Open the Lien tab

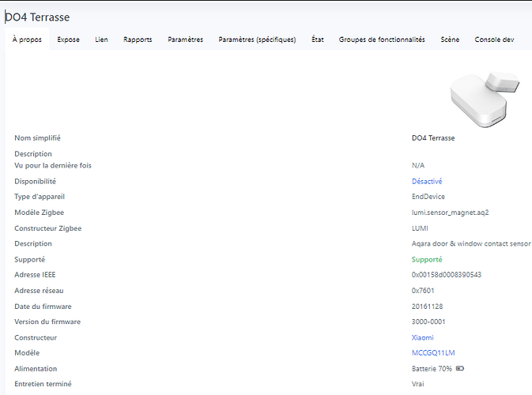102,39
